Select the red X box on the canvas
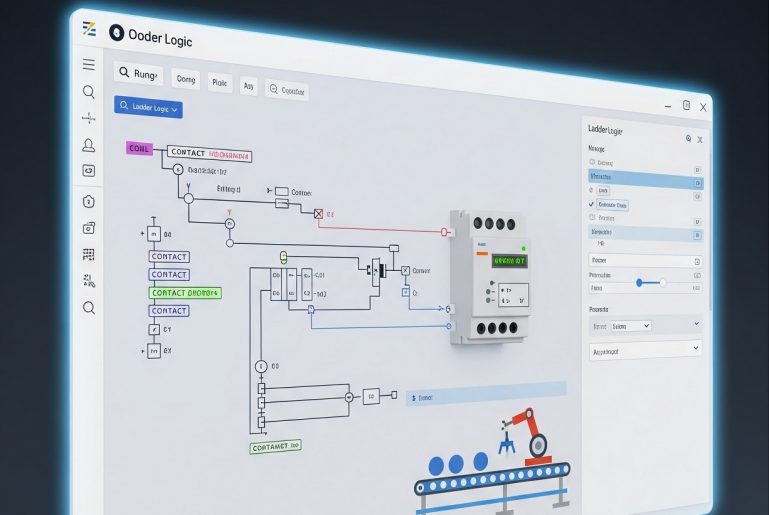Screen dimensions: 769x515 coord(318,213)
